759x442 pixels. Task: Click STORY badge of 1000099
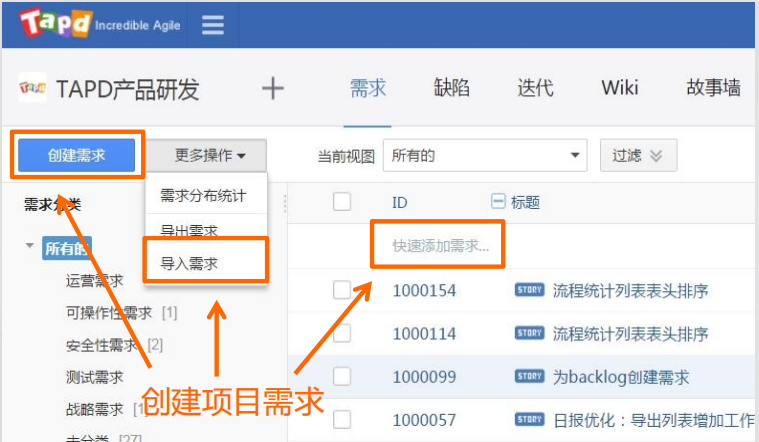coord(530,376)
